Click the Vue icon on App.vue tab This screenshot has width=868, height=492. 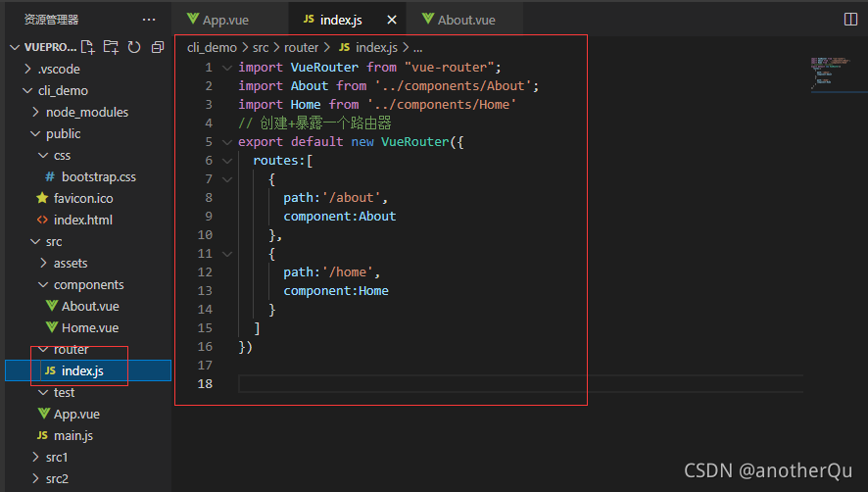point(193,19)
